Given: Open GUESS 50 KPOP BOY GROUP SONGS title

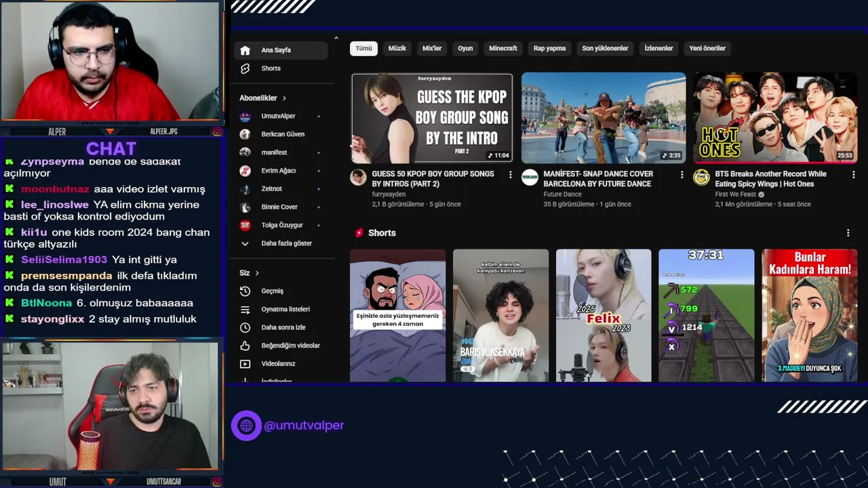Looking at the screenshot, I should 433,179.
